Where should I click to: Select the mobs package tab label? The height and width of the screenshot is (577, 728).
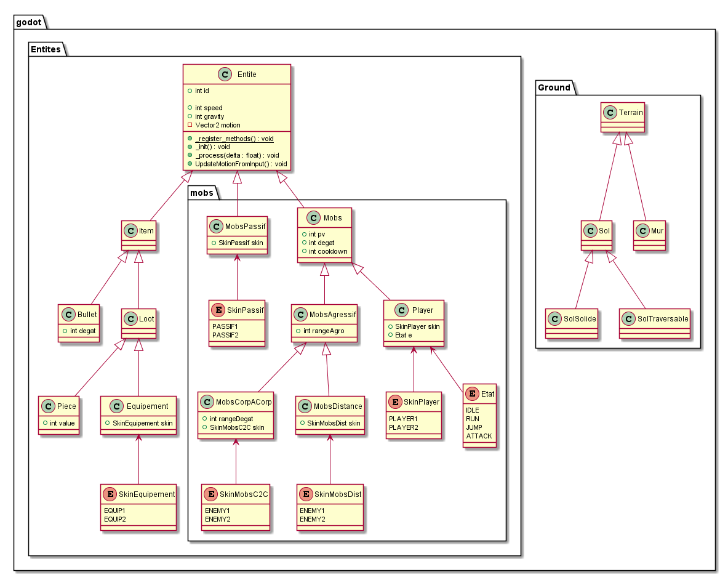[x=201, y=193]
